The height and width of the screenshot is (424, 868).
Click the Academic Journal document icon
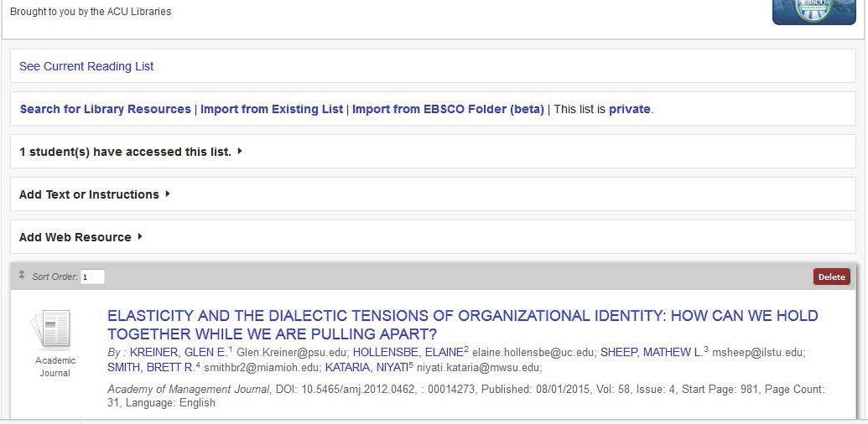50,328
